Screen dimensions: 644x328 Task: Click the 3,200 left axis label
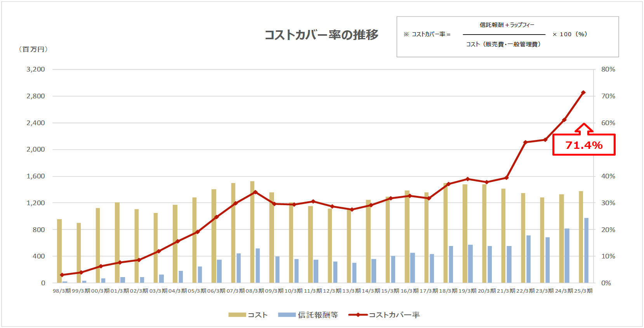tap(36, 69)
